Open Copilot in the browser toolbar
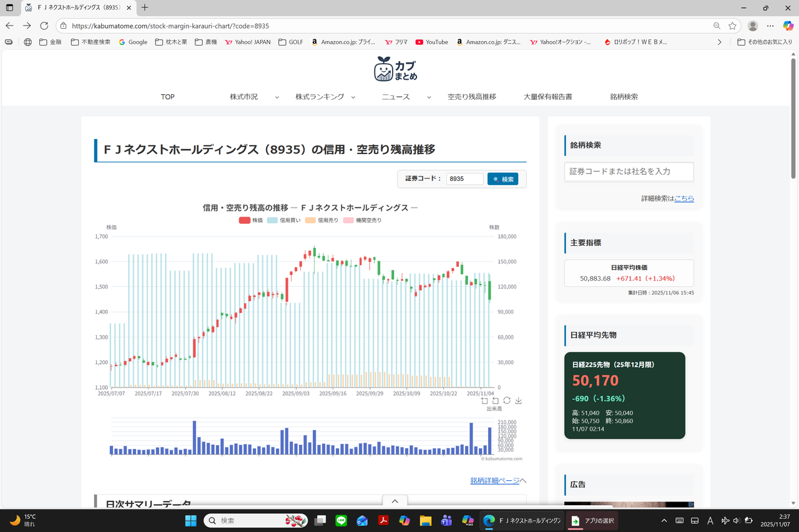The height and width of the screenshot is (532, 799). click(788, 26)
